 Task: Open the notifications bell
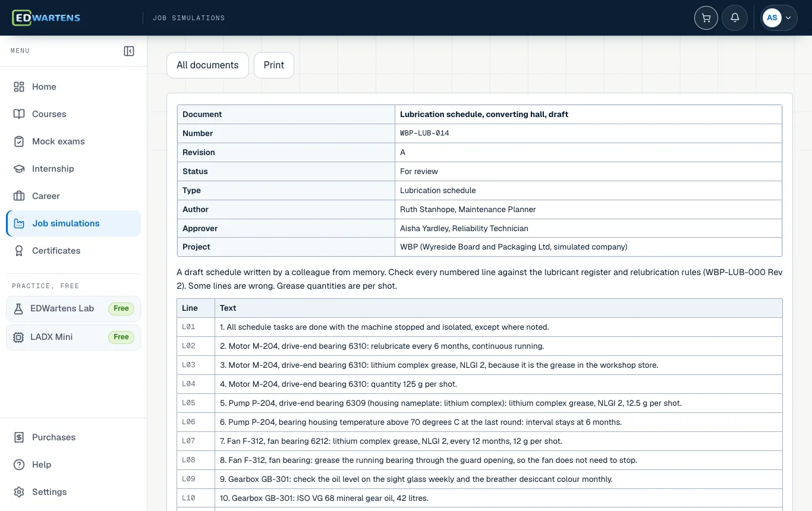click(x=735, y=18)
